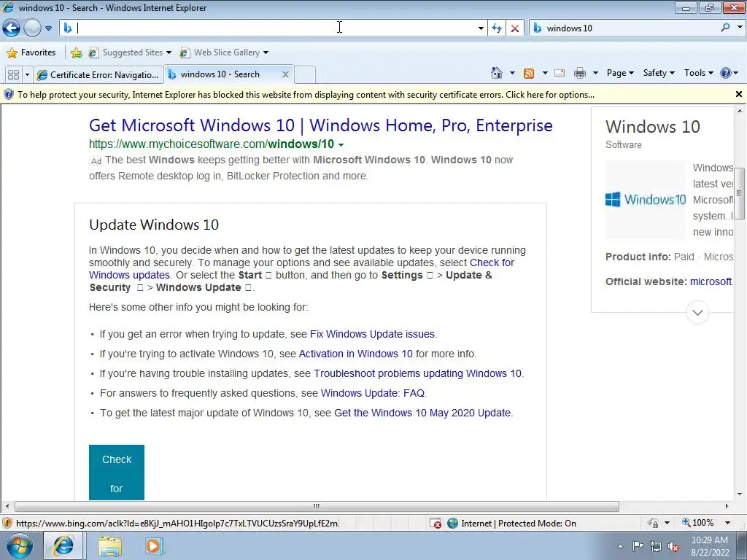747x560 pixels.
Task: Select the 'windows 10 - Search' tab
Action: pos(220,74)
